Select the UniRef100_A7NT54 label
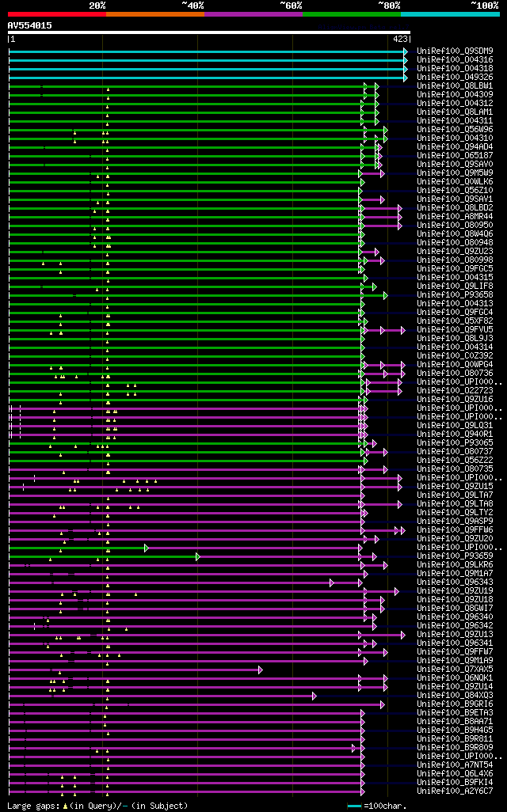 (x=456, y=765)
